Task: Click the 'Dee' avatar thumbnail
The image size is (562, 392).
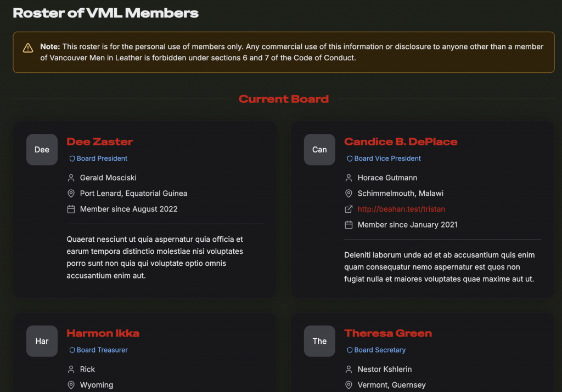Action: coord(42,150)
